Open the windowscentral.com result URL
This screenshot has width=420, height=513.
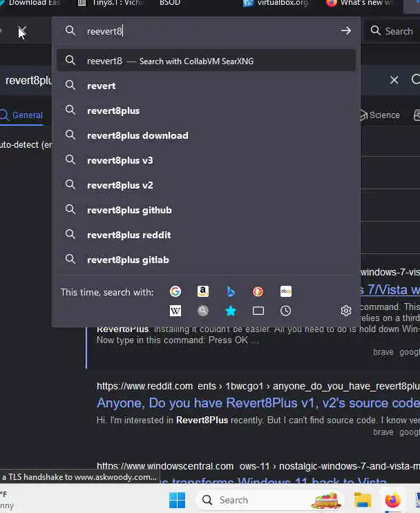click(258, 466)
